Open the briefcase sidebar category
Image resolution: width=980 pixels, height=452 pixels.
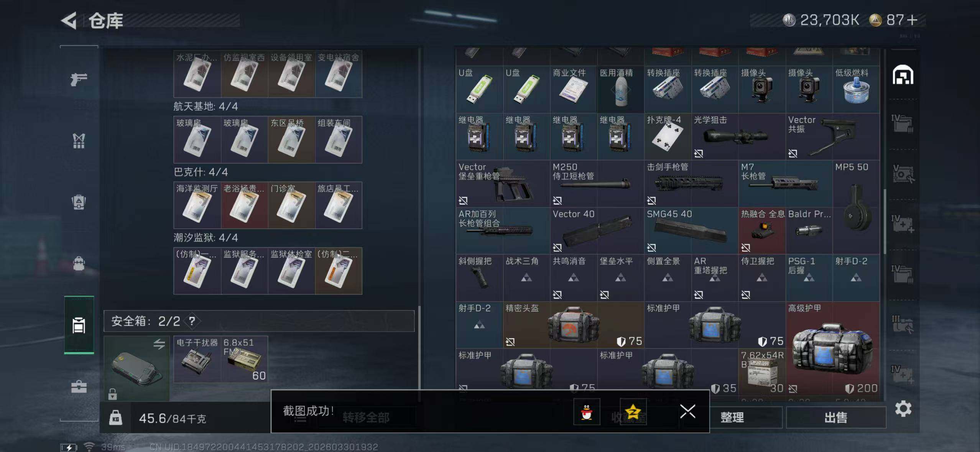79,386
